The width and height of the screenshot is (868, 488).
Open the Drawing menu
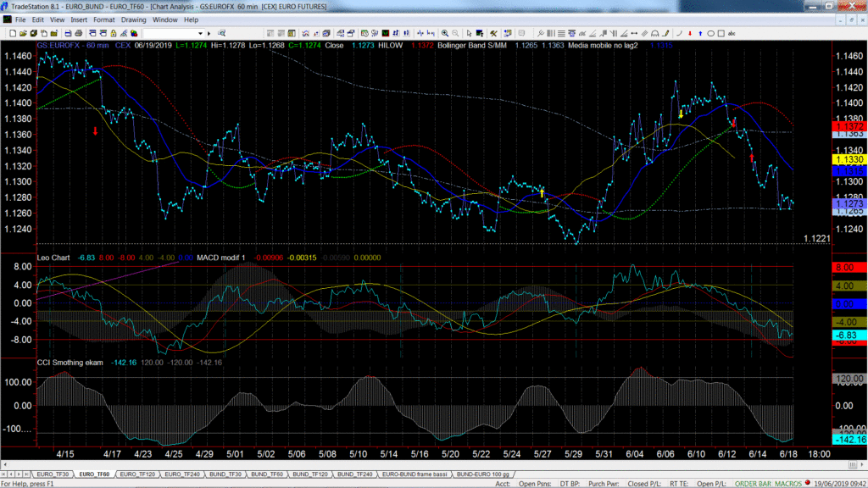[133, 20]
